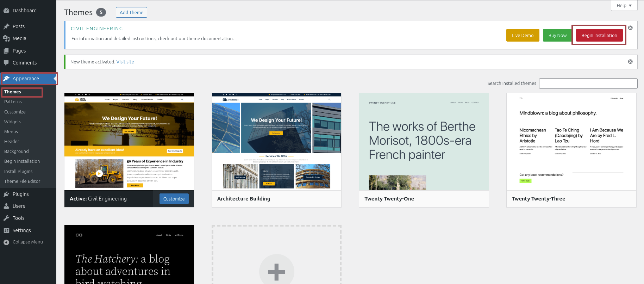This screenshot has height=284, width=644.
Task: Open the Posts menu
Action: pyautogui.click(x=19, y=26)
